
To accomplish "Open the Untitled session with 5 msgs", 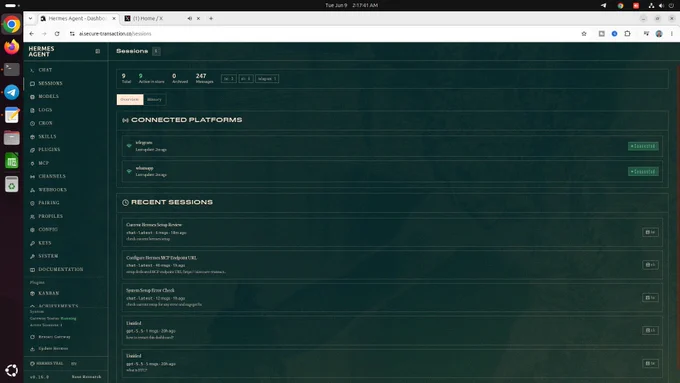I will (392, 363).
